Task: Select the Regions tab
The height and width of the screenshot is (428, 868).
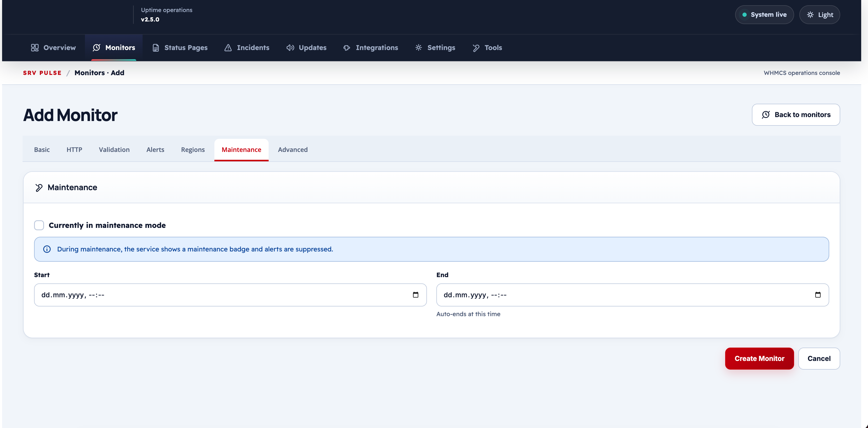Action: [193, 150]
